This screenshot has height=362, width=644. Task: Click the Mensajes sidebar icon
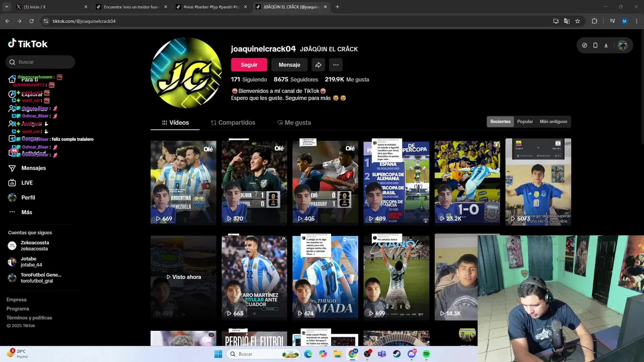(x=12, y=168)
